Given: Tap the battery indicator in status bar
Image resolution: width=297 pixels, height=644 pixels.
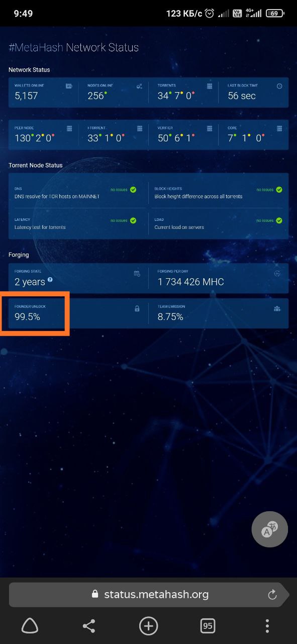Looking at the screenshot, I should [x=274, y=14].
